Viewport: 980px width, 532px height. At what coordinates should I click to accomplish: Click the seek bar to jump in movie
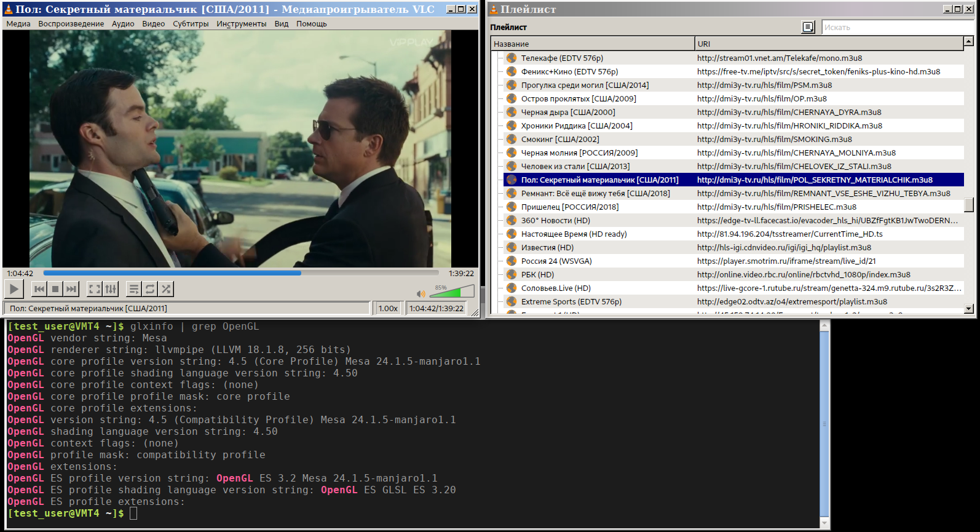tap(241, 273)
